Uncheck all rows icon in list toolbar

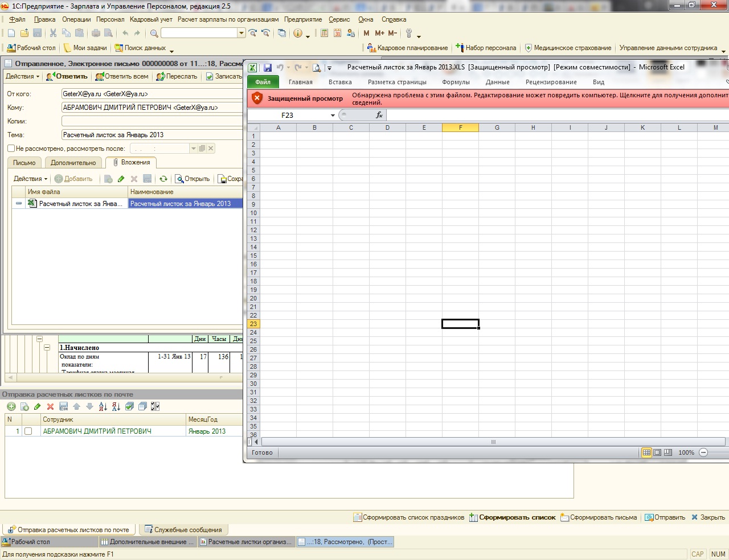142,406
